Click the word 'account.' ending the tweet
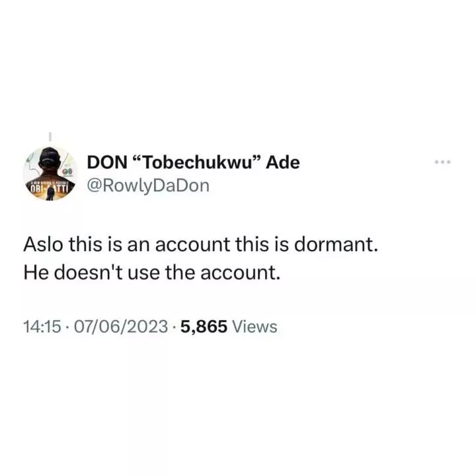This screenshot has height=476, width=476. (x=240, y=273)
